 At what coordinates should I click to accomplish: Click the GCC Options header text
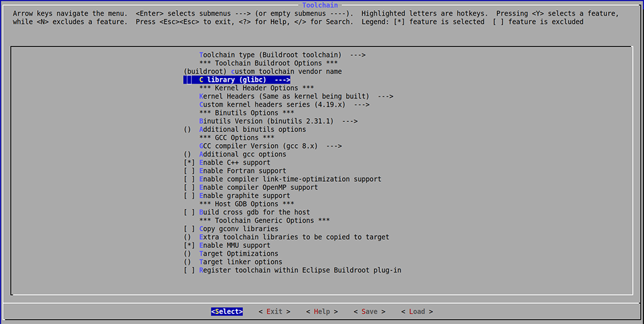point(237,138)
